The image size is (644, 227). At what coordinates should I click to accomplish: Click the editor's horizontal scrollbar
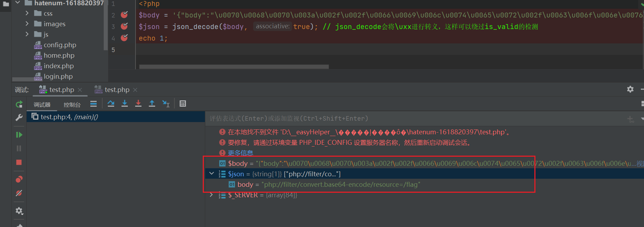[234, 67]
